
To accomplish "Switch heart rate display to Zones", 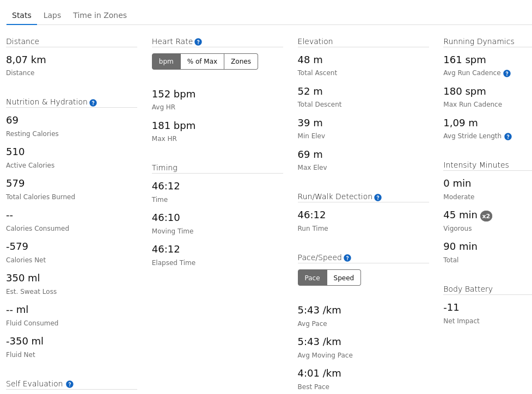I will pyautogui.click(x=241, y=61).
